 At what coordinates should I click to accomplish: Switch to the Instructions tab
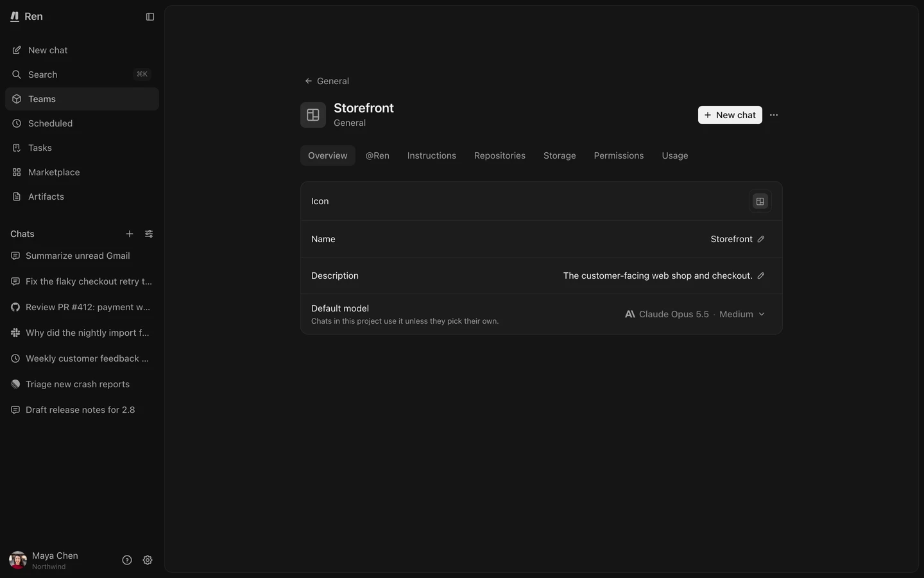tap(432, 155)
